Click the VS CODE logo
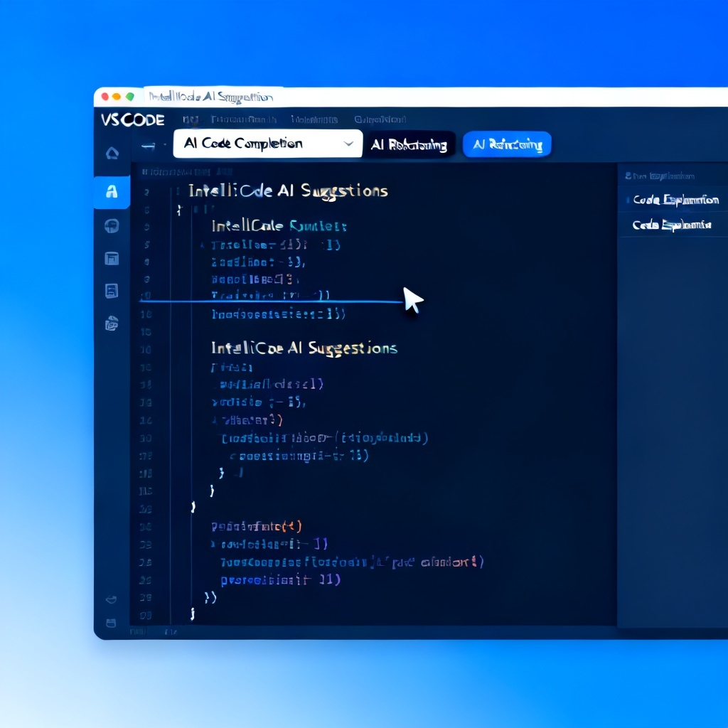This screenshot has height=728, width=728. [x=133, y=120]
